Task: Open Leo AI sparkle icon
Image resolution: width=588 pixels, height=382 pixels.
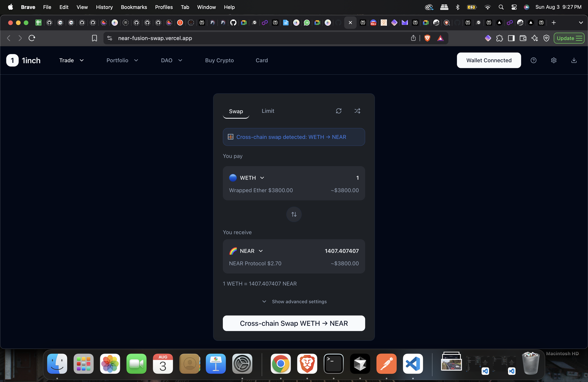Action: click(535, 38)
